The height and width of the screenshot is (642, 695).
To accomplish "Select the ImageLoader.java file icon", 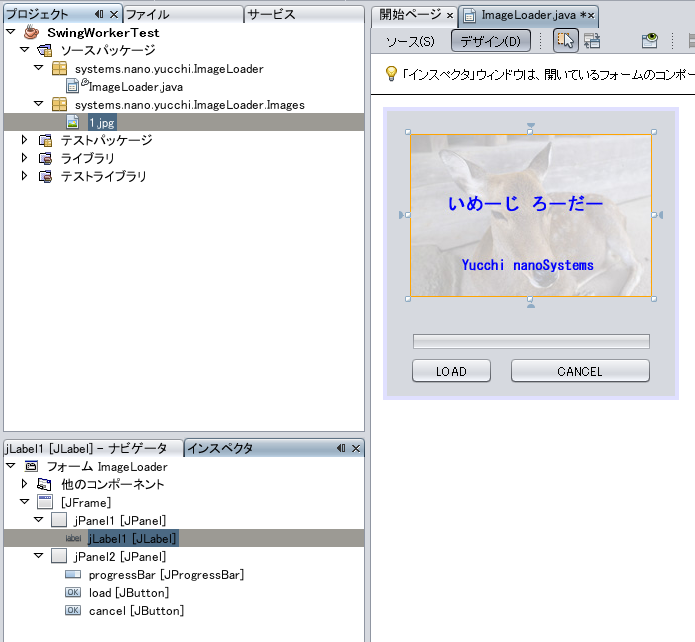I will 74,87.
